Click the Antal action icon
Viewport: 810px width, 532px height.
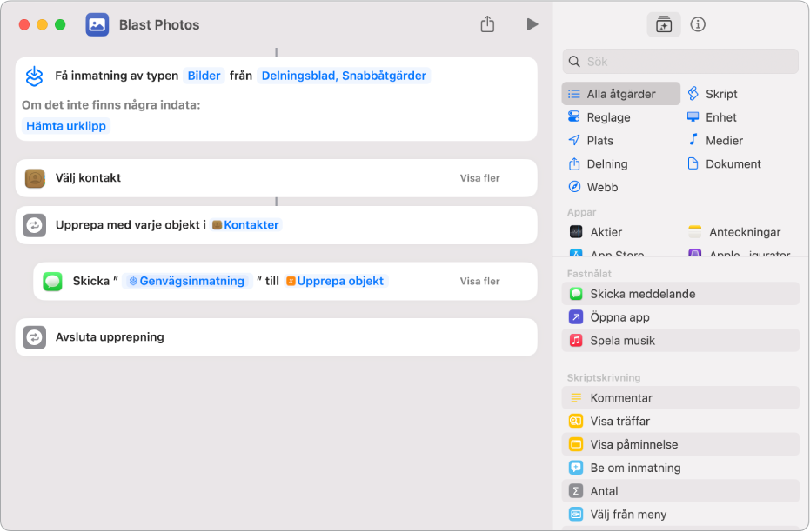575,491
